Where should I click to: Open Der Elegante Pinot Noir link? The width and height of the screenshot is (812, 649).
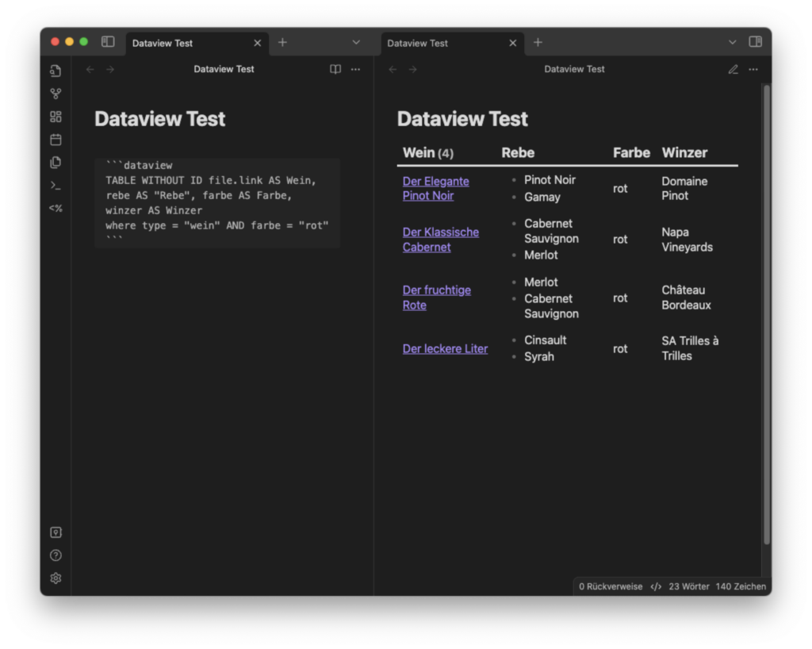coord(436,189)
